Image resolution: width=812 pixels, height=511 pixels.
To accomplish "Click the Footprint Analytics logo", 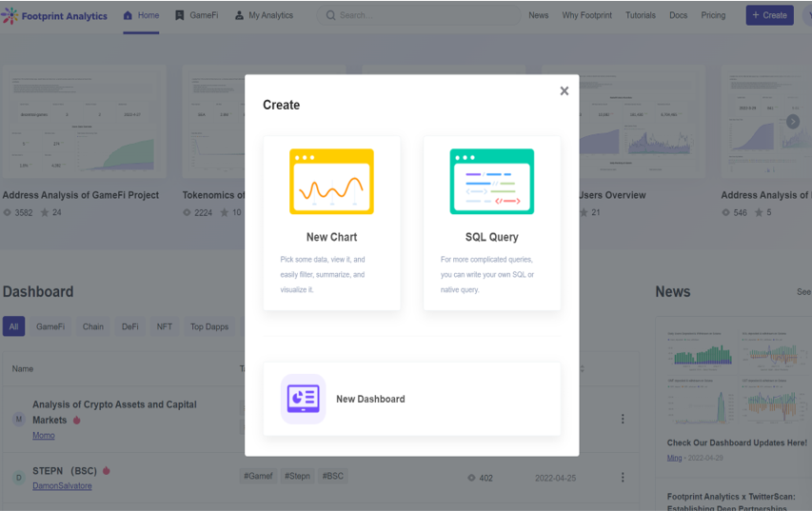I will [54, 16].
